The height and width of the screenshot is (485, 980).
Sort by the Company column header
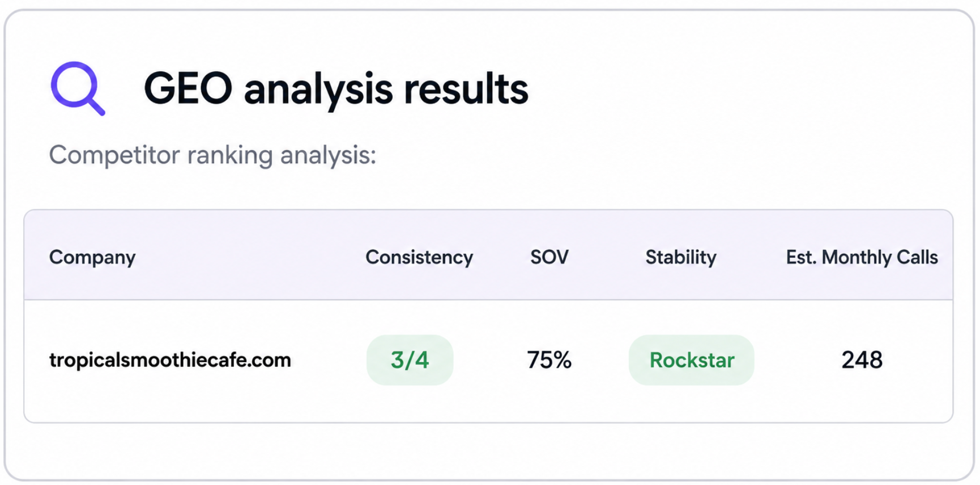tap(92, 257)
